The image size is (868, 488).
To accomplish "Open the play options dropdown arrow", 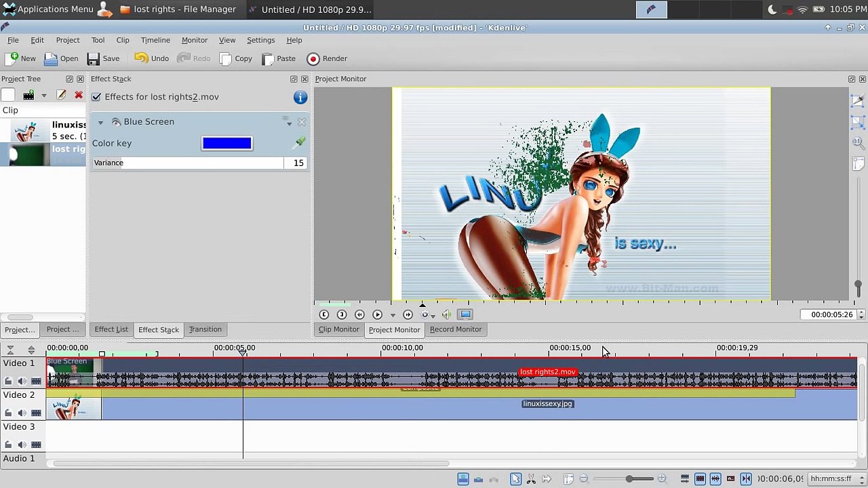I will coord(393,315).
